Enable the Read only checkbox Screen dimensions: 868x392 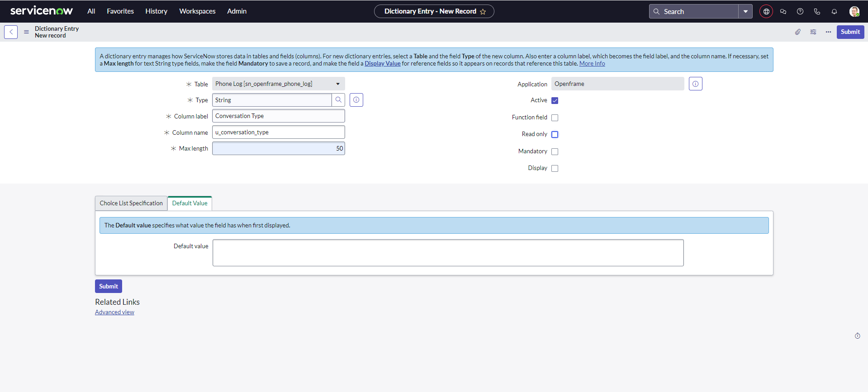[x=555, y=135]
